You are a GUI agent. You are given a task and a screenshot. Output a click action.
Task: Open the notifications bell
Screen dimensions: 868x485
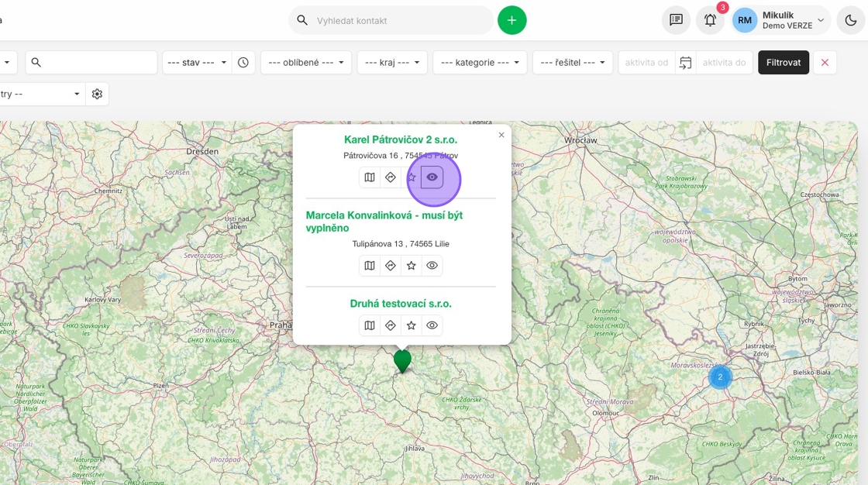[x=710, y=20]
